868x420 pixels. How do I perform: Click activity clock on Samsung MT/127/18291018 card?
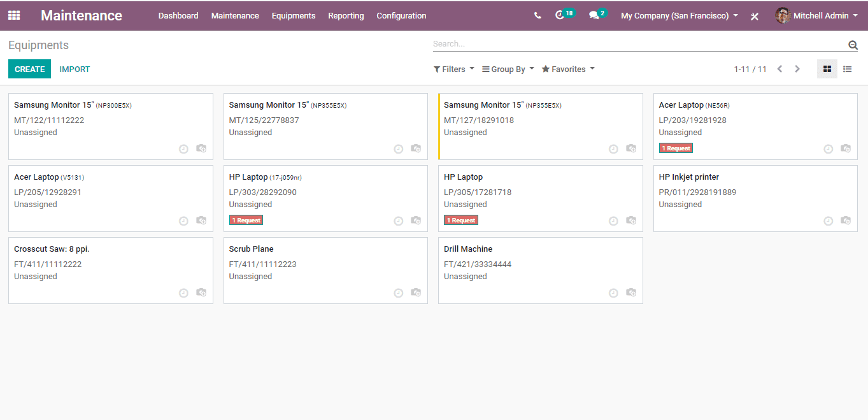pyautogui.click(x=613, y=148)
